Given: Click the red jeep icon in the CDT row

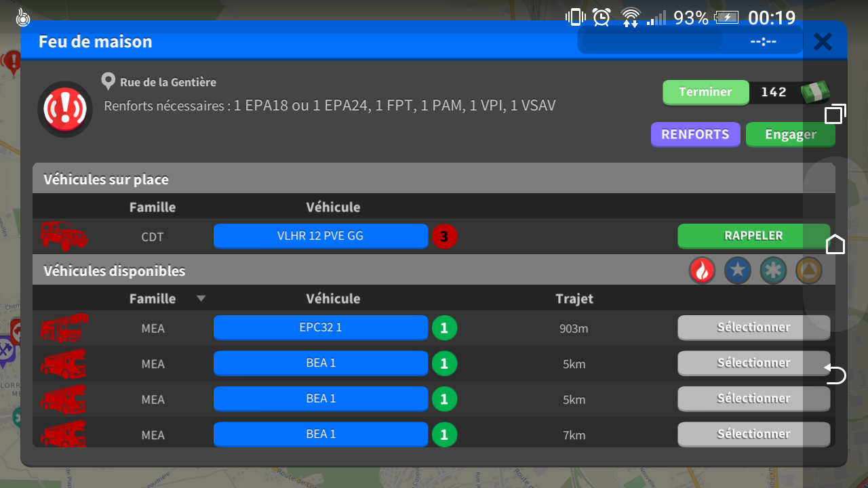Looking at the screenshot, I should [64, 237].
